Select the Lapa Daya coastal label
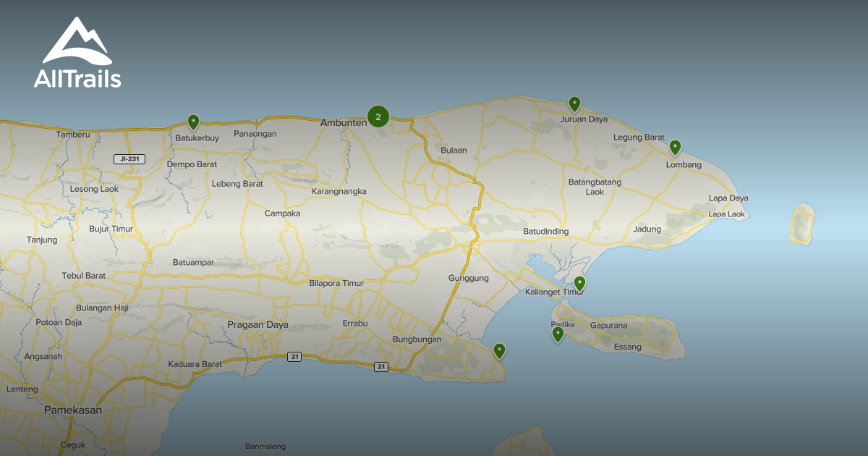This screenshot has width=868, height=456. [x=729, y=197]
